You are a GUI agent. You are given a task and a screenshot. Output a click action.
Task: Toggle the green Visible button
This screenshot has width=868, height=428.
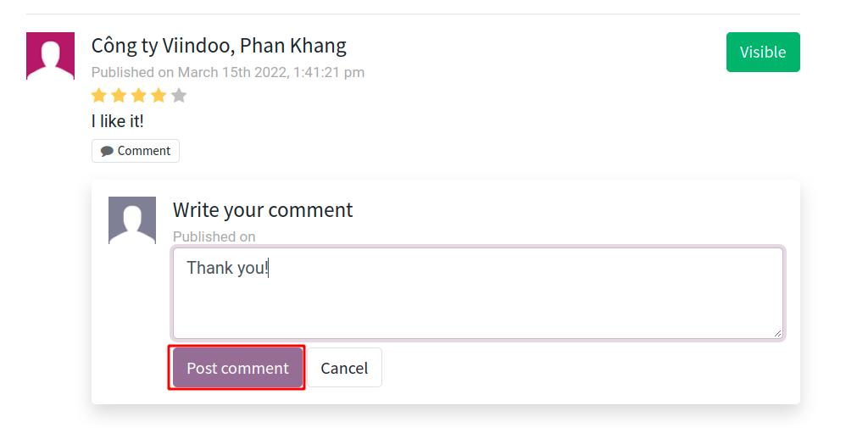click(x=763, y=52)
